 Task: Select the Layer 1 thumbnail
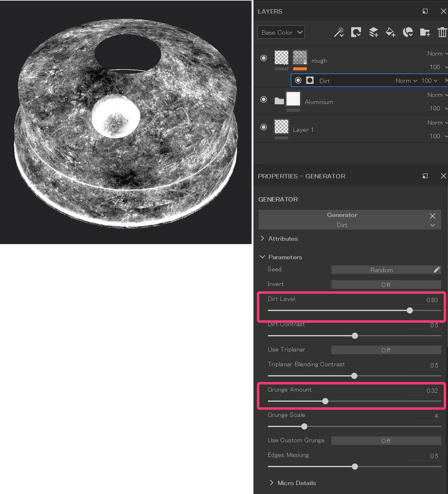(x=281, y=127)
